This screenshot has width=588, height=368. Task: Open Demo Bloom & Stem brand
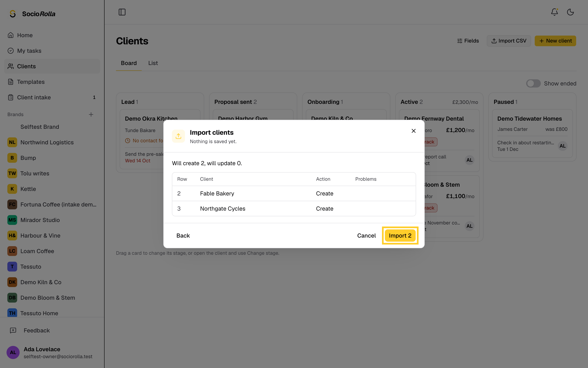click(52, 298)
